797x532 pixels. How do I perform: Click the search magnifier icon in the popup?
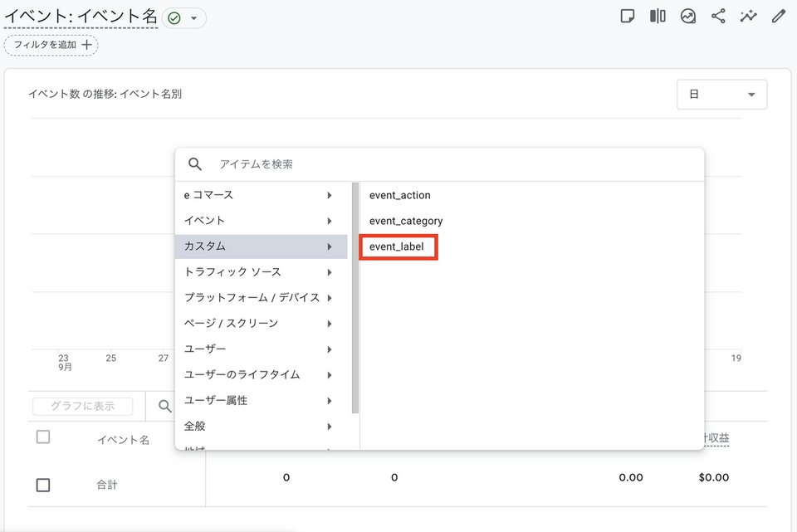(x=195, y=164)
